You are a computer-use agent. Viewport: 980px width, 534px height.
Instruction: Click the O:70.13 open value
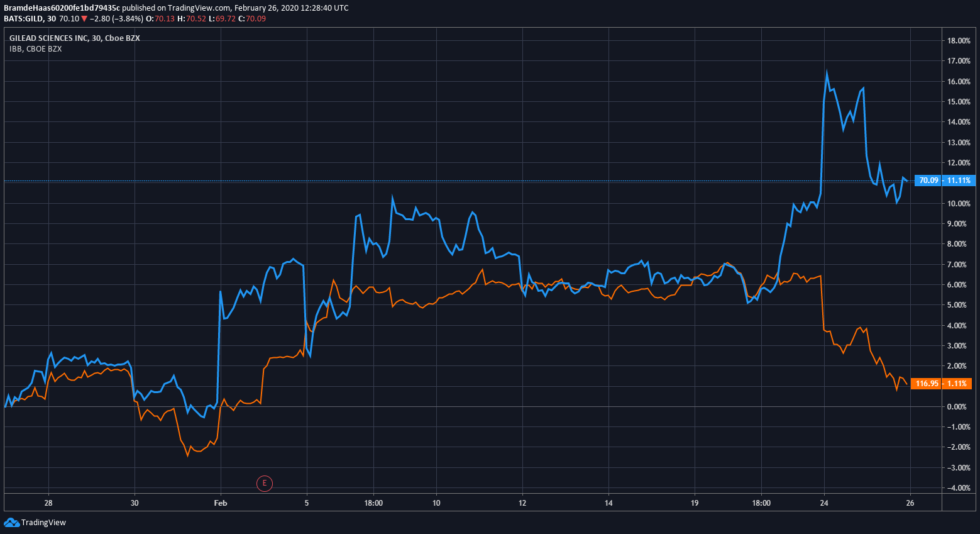160,19
